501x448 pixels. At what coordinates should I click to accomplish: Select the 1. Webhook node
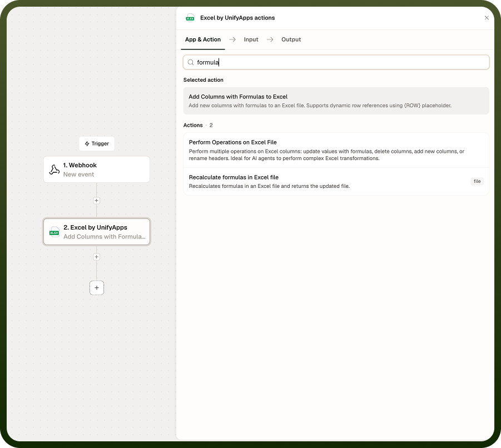97,170
